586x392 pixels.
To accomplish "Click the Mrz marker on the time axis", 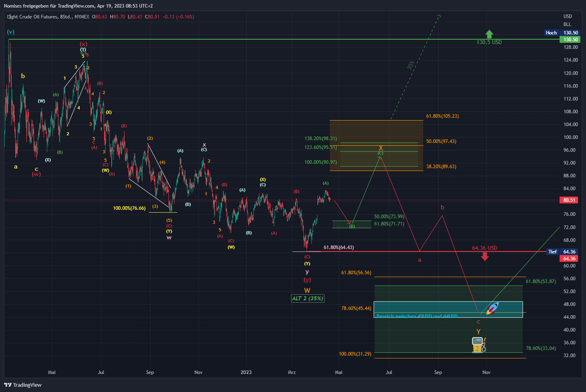I will [292, 372].
